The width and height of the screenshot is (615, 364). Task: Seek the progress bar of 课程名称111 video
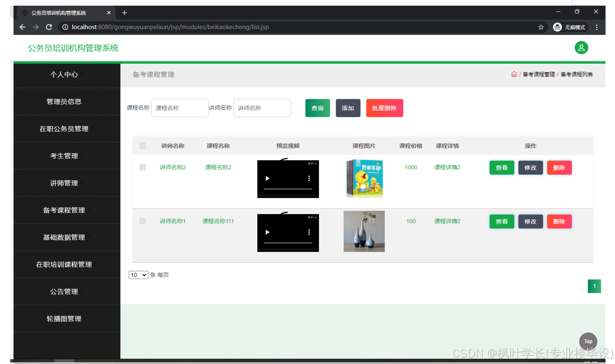288,242
